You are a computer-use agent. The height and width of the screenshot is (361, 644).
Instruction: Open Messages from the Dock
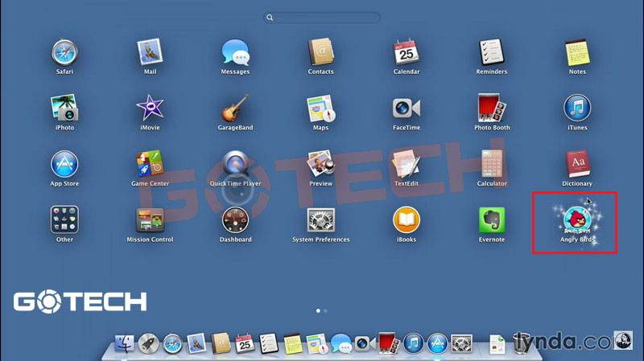[341, 344]
